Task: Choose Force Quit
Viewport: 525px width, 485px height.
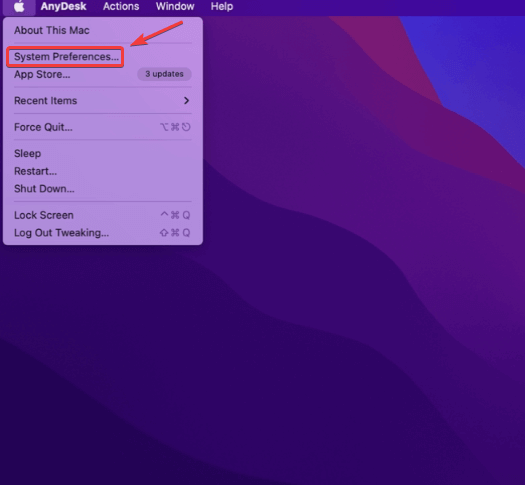Action: click(x=103, y=127)
